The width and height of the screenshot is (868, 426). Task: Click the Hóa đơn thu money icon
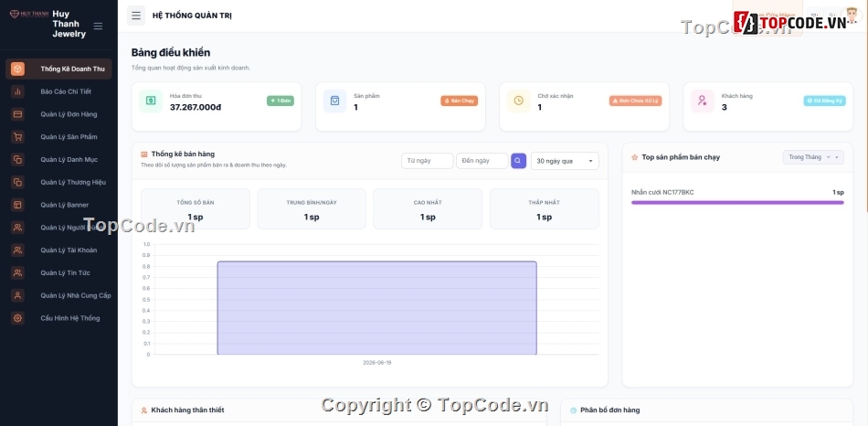[151, 101]
